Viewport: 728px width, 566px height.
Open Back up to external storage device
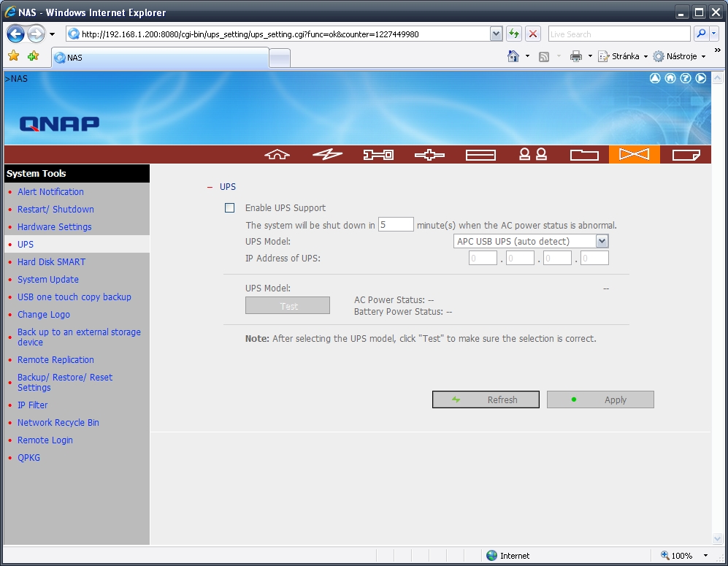pyautogui.click(x=79, y=337)
